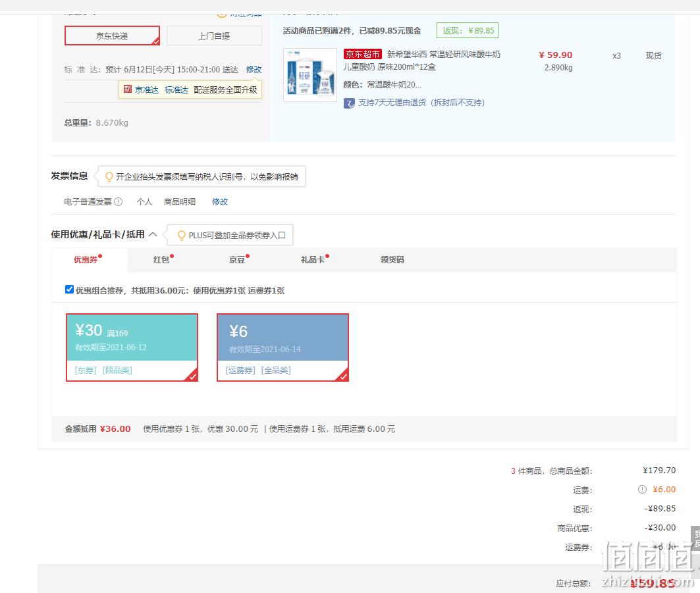Collapse 使用优惠/礼品卡/抵用 section chevron
The height and width of the screenshot is (593, 700).
[x=153, y=234]
